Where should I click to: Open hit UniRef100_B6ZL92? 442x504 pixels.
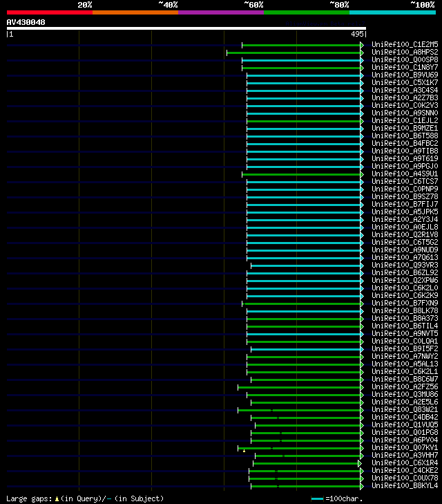[405, 272]
